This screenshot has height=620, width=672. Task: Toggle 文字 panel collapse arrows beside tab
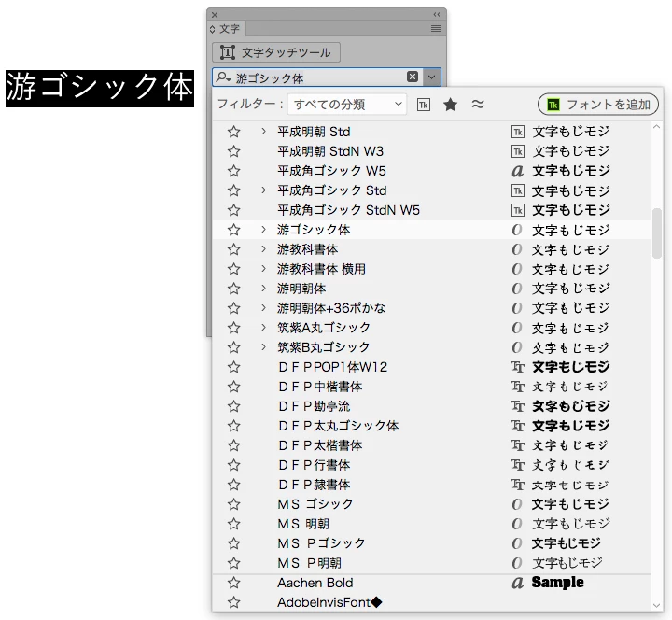click(x=213, y=29)
